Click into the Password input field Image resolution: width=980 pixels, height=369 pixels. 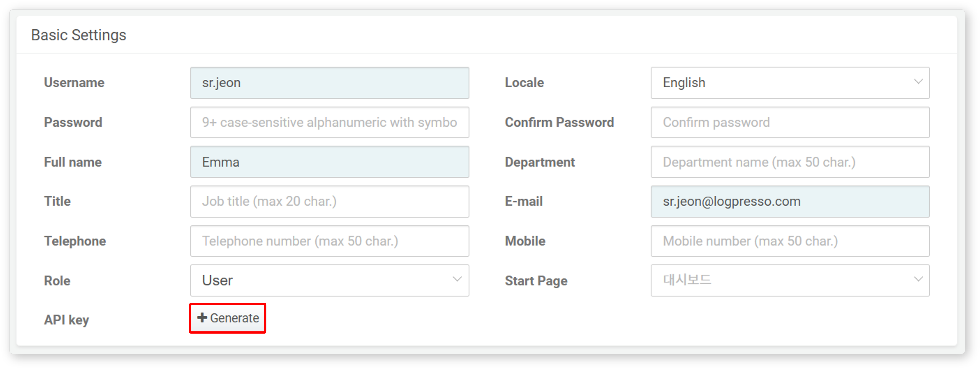330,123
